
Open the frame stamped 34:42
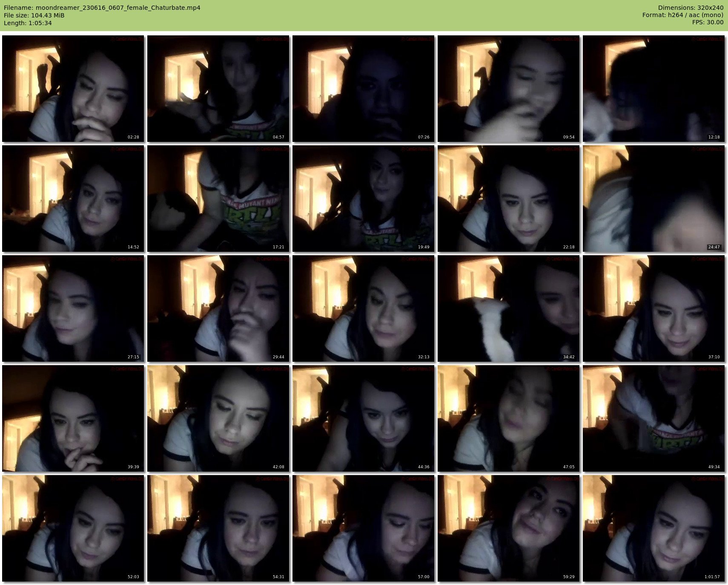[509, 308]
